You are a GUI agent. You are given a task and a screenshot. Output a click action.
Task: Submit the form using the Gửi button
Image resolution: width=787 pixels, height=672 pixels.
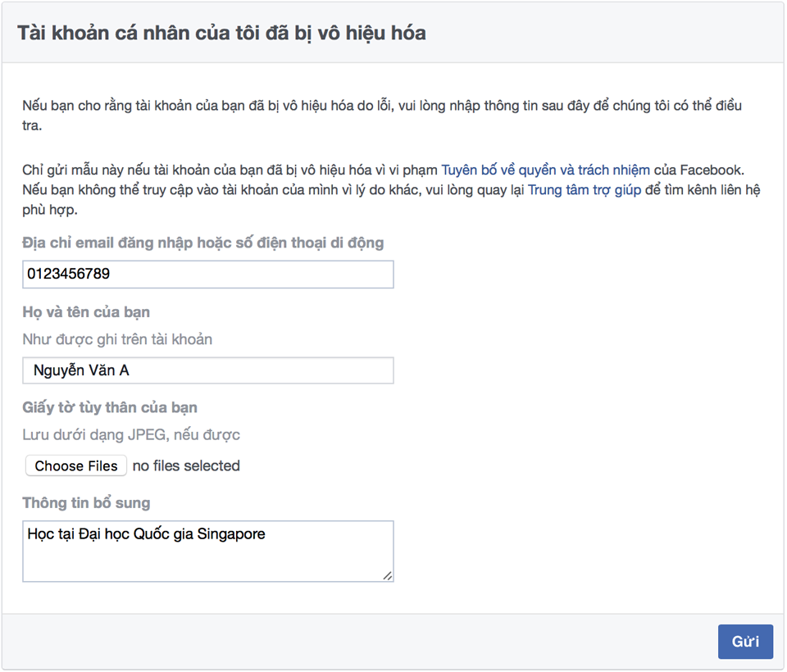coord(745,642)
